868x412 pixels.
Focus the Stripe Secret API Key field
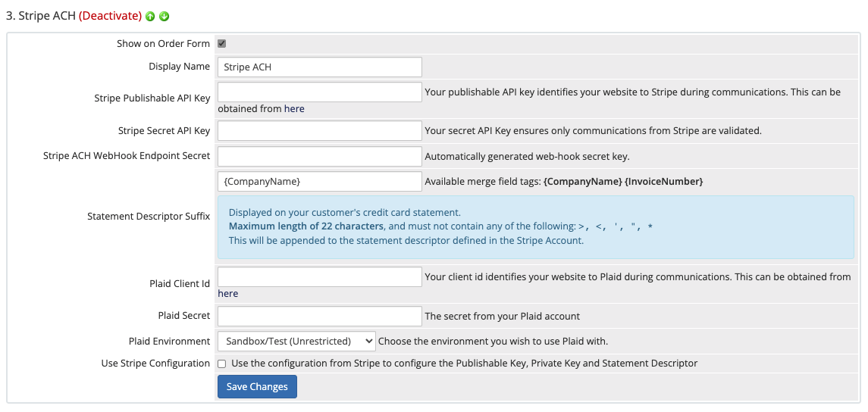point(320,131)
